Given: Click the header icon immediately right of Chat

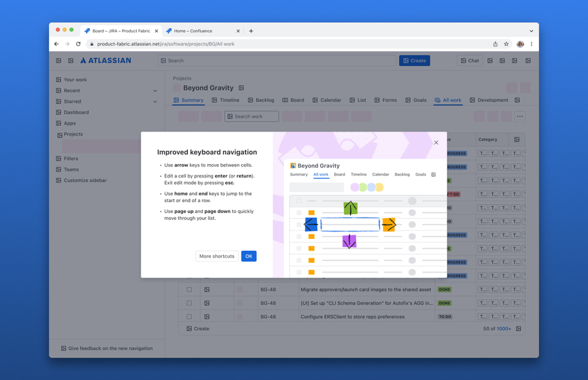Looking at the screenshot, I should click(x=490, y=61).
